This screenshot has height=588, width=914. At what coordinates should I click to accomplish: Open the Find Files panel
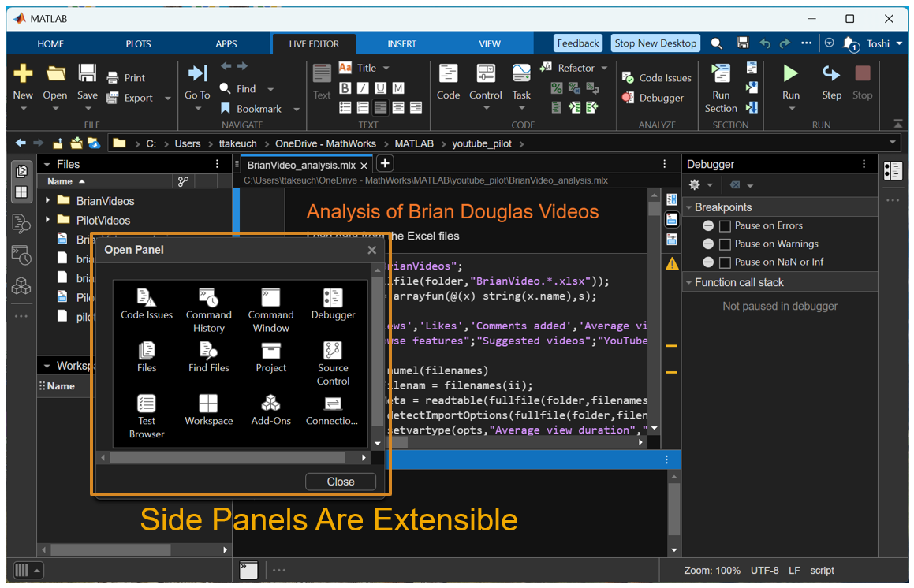pyautogui.click(x=209, y=357)
